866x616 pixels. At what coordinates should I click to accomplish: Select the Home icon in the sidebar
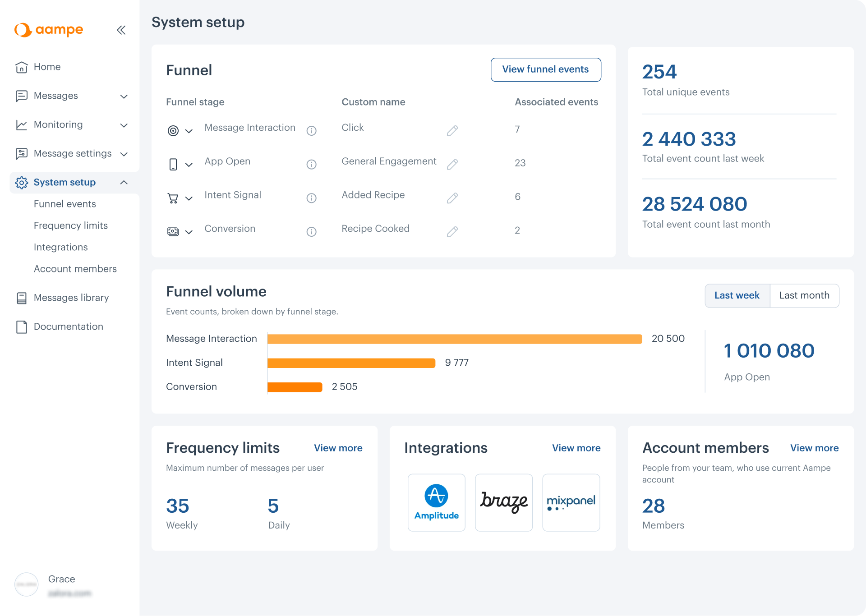[22, 67]
